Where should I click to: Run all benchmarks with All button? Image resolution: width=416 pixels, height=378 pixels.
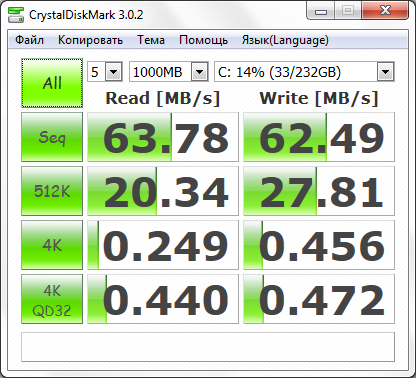pyautogui.click(x=52, y=83)
